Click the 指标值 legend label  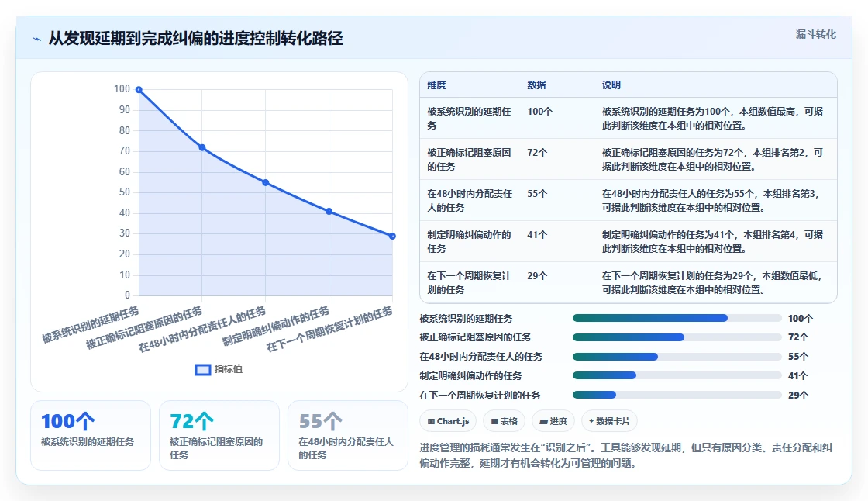229,369
